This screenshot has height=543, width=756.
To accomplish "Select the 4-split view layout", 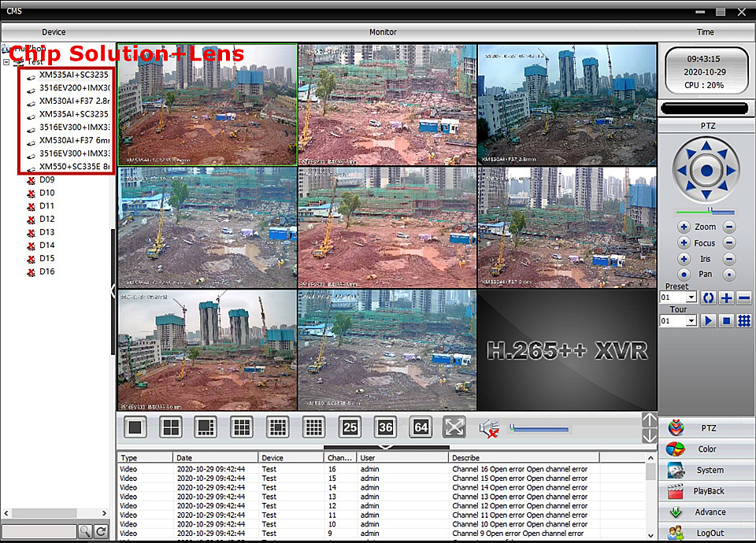I will coord(171,427).
